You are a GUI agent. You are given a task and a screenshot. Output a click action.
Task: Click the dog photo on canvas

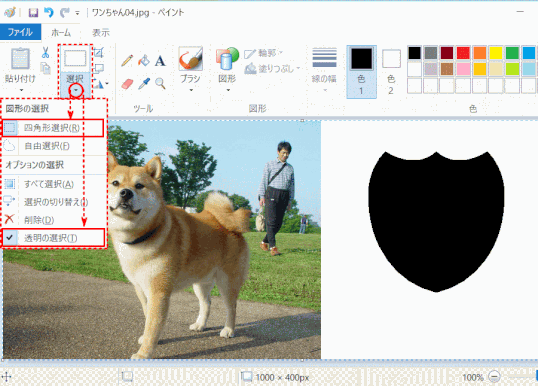pos(162,239)
